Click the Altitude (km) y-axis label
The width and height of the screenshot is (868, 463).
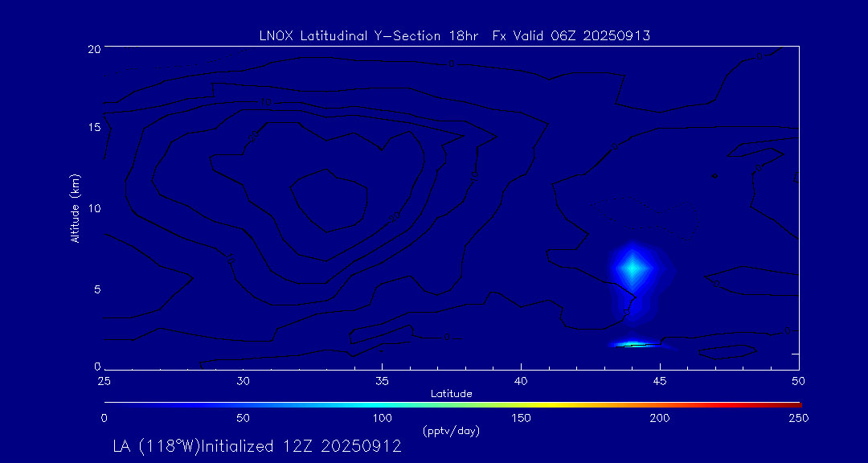(x=76, y=208)
